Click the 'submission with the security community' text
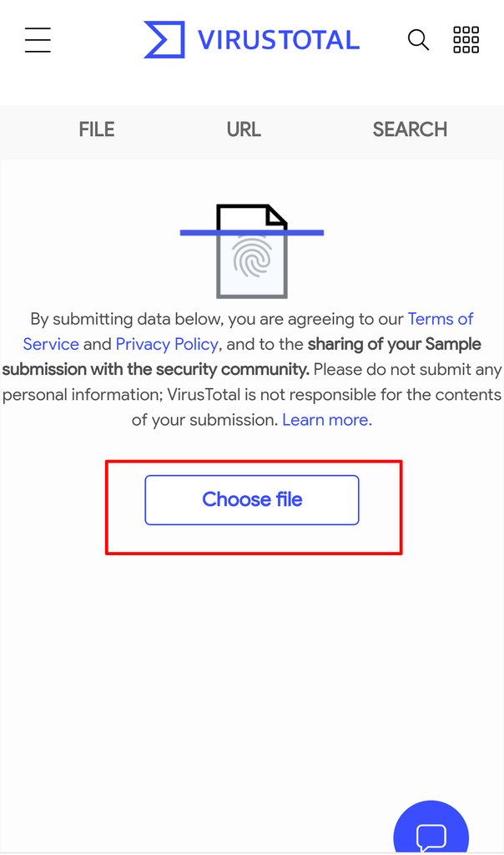The height and width of the screenshot is (855, 504). [156, 370]
